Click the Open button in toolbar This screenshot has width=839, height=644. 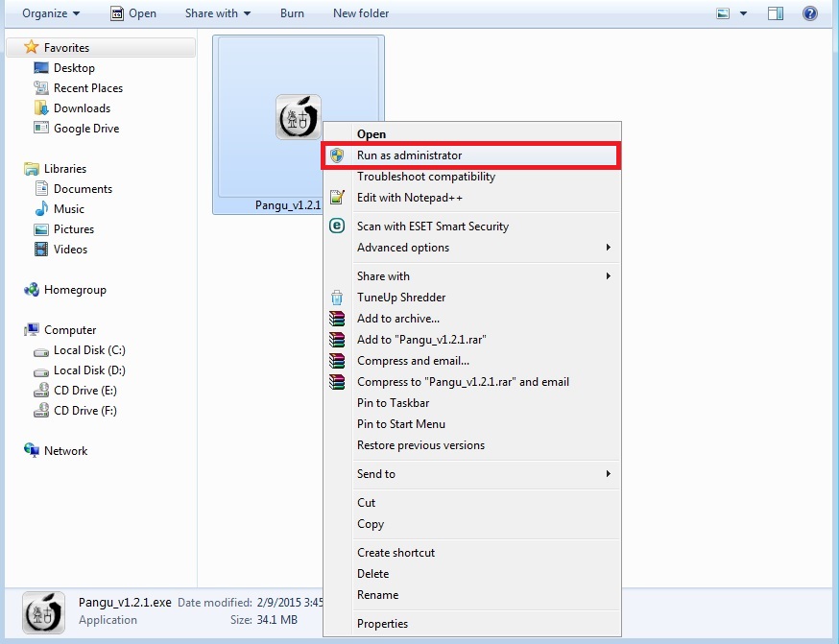tap(133, 13)
